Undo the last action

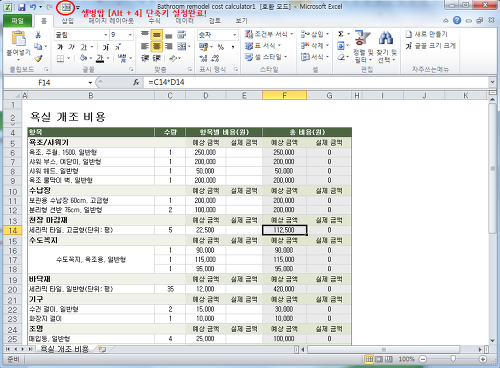click(x=33, y=7)
